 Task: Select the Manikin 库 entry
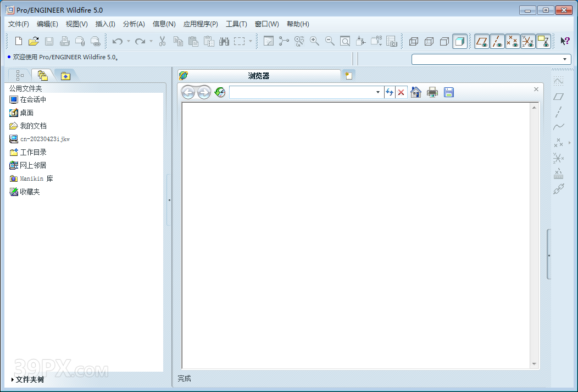pos(31,178)
